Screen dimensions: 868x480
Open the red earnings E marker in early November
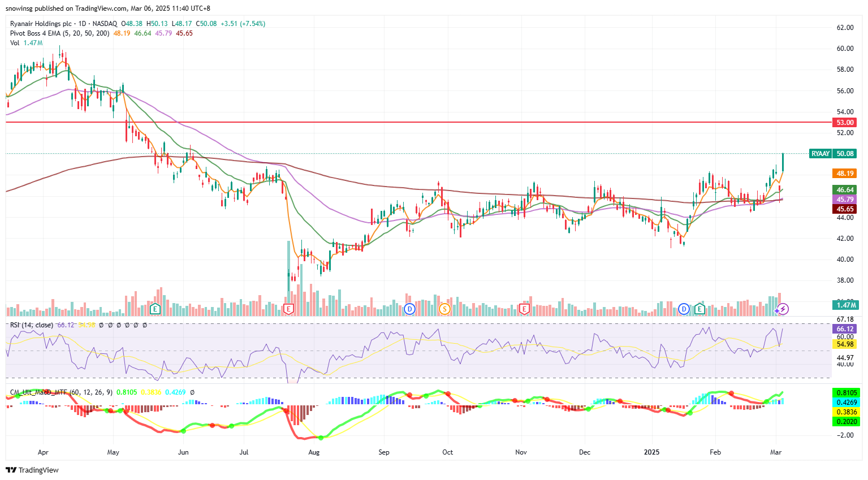[x=524, y=309]
